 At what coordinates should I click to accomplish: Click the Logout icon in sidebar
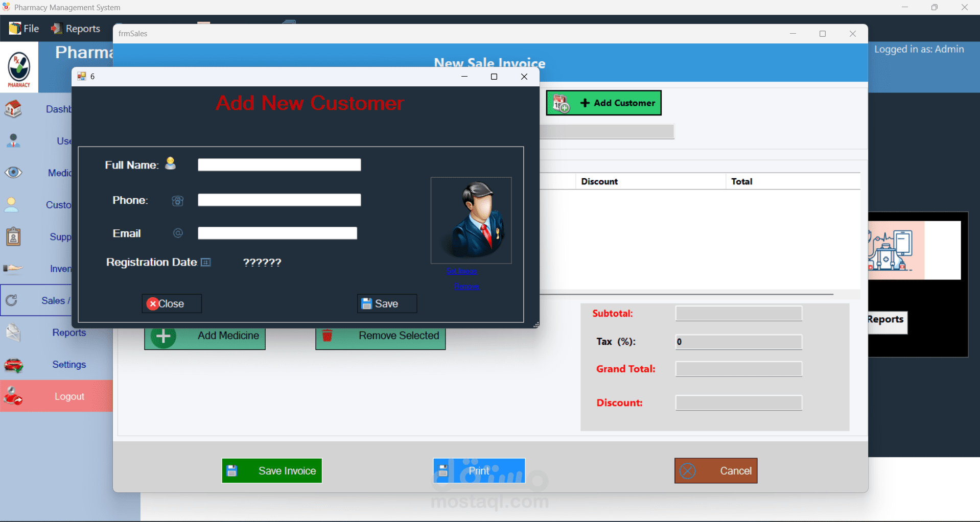(x=13, y=396)
